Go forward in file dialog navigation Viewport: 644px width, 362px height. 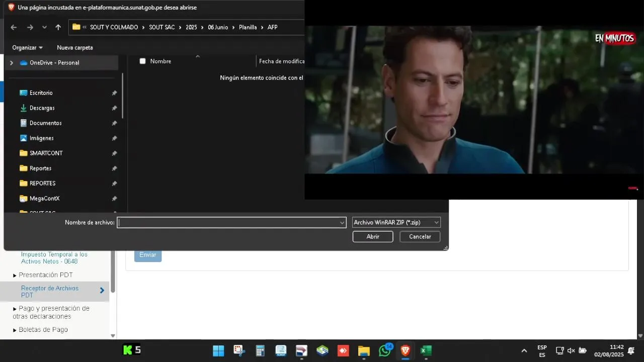click(30, 27)
